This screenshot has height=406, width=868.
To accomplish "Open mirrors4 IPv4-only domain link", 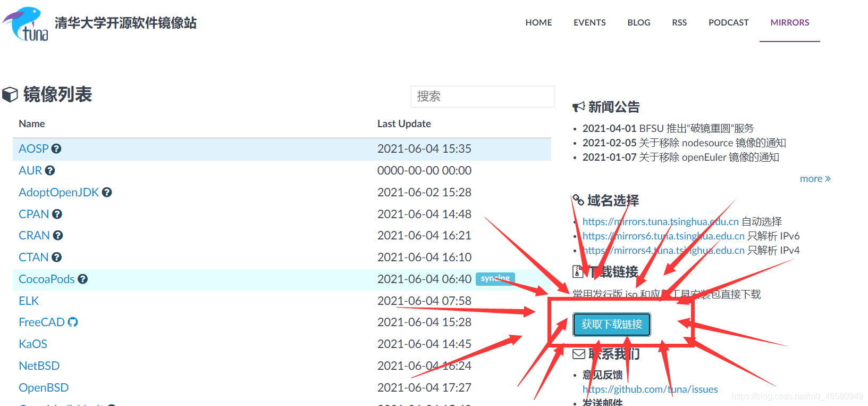I will click(x=663, y=251).
